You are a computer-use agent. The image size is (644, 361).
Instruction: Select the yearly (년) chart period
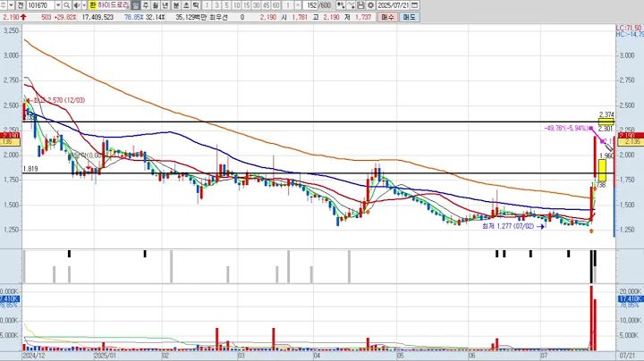[165, 5]
